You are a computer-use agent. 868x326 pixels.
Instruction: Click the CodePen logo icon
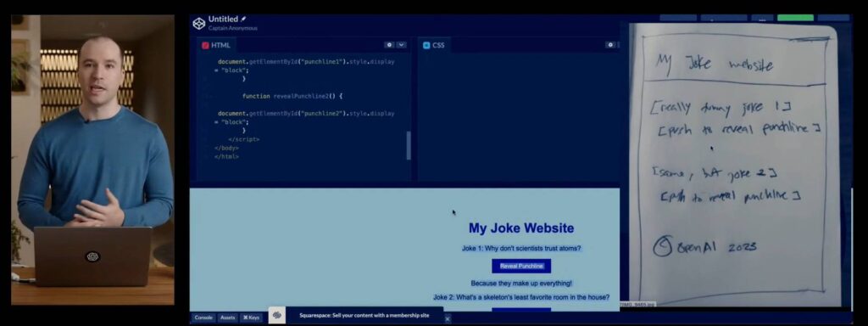click(x=198, y=23)
